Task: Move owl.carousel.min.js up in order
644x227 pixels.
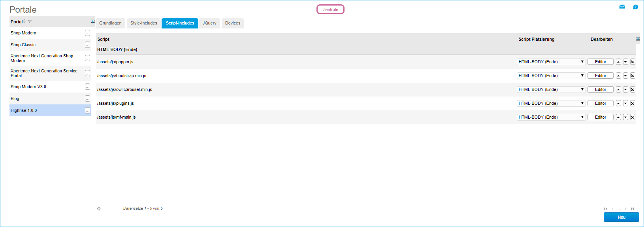Action: point(618,89)
